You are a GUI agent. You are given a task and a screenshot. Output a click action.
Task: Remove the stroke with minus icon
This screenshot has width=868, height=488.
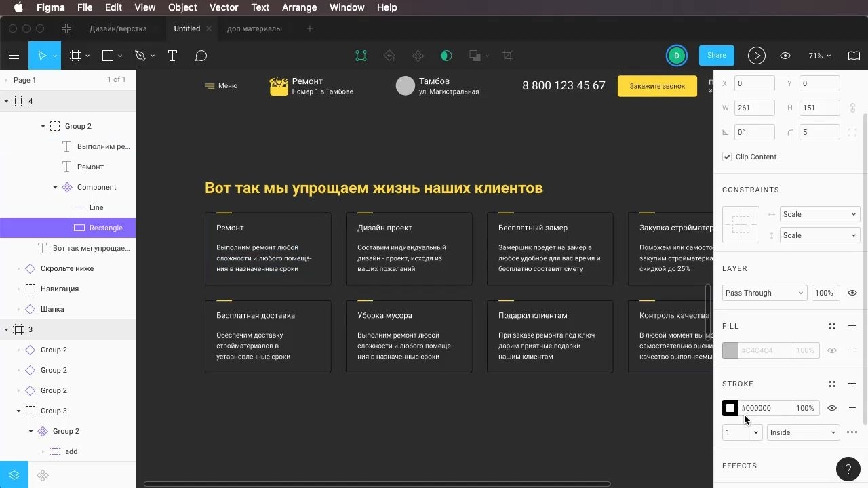852,408
